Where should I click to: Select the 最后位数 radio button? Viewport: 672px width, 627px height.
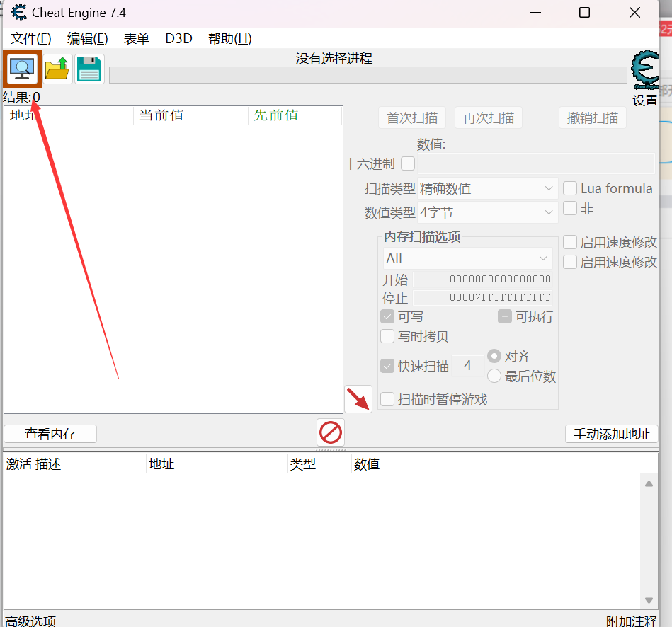click(494, 376)
